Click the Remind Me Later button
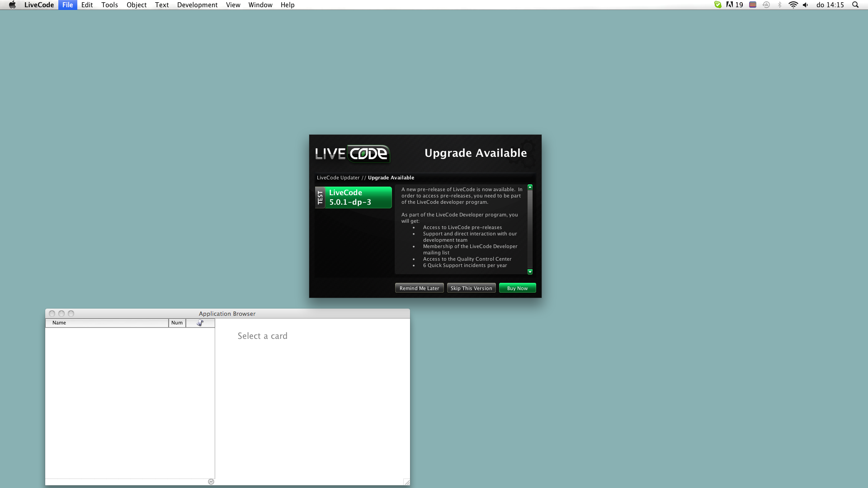 pyautogui.click(x=419, y=288)
